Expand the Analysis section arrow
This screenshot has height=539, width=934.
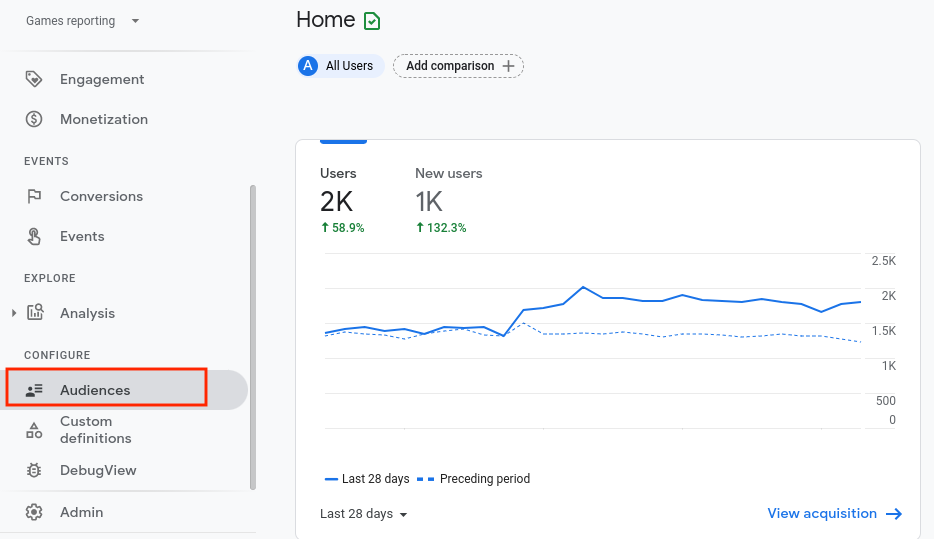pyautogui.click(x=14, y=313)
